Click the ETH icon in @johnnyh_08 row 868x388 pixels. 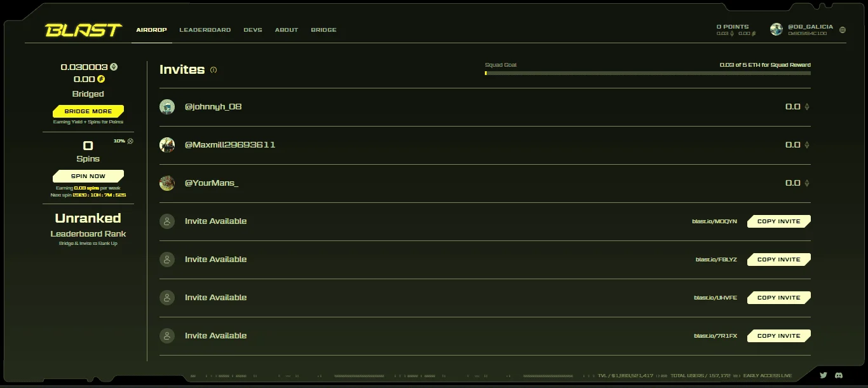[x=807, y=107]
